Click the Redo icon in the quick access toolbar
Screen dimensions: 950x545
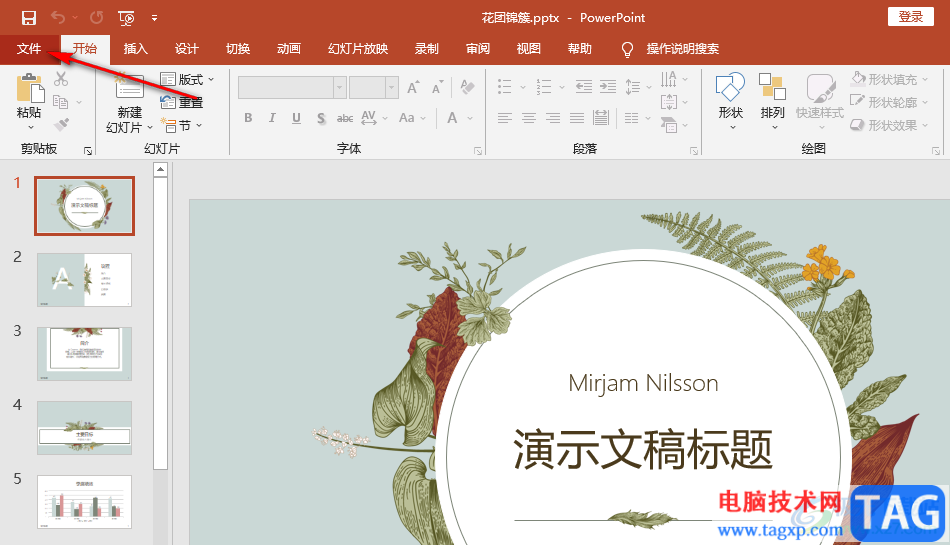point(96,18)
